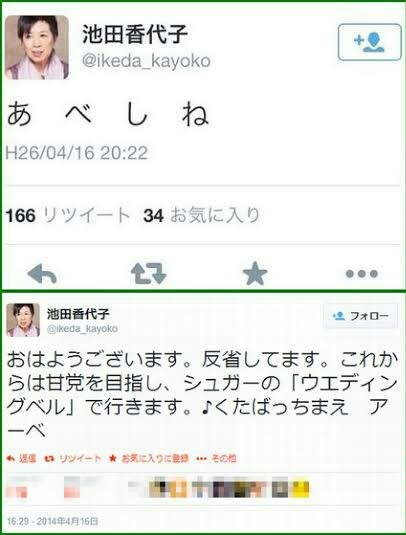
Task: Click the 返信 reply link in bottom tweet
Action: coord(21,459)
